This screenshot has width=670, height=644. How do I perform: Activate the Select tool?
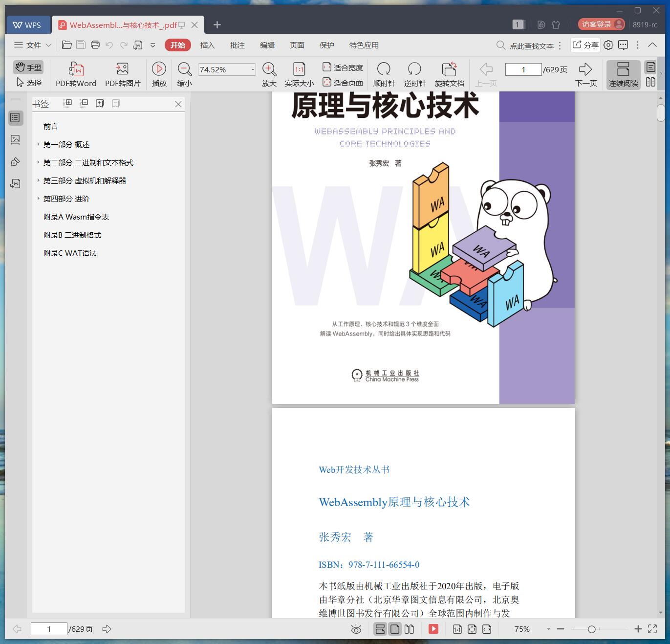[28, 83]
